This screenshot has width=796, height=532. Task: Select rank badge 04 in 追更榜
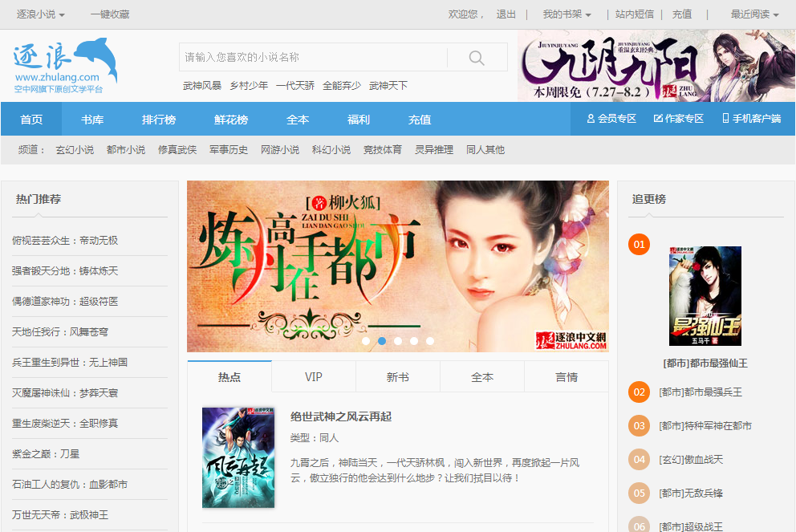click(640, 460)
